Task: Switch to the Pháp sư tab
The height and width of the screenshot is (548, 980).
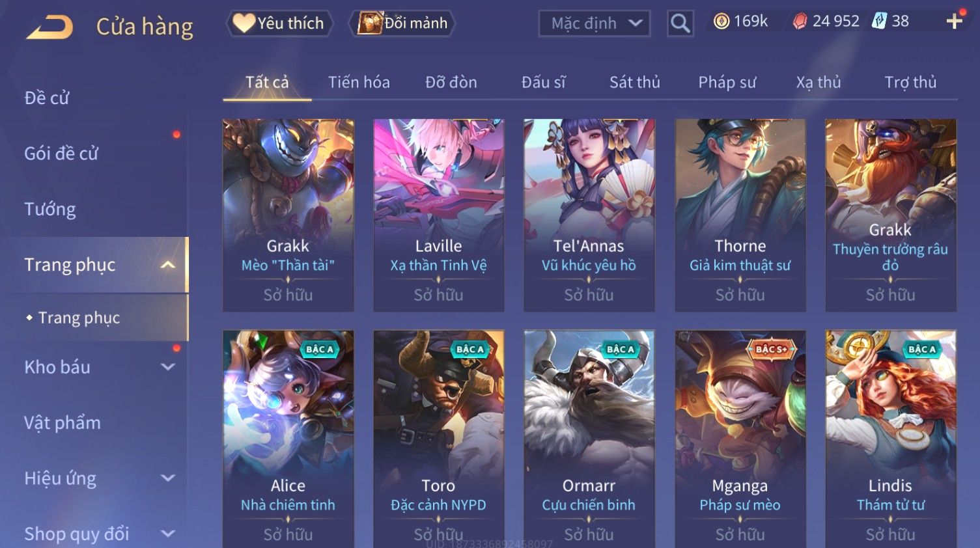Action: point(727,83)
